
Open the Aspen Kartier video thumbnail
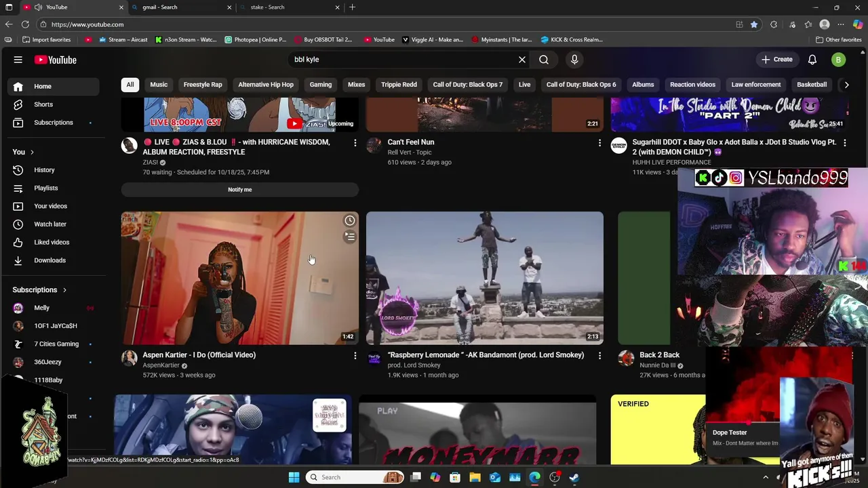pyautogui.click(x=240, y=278)
